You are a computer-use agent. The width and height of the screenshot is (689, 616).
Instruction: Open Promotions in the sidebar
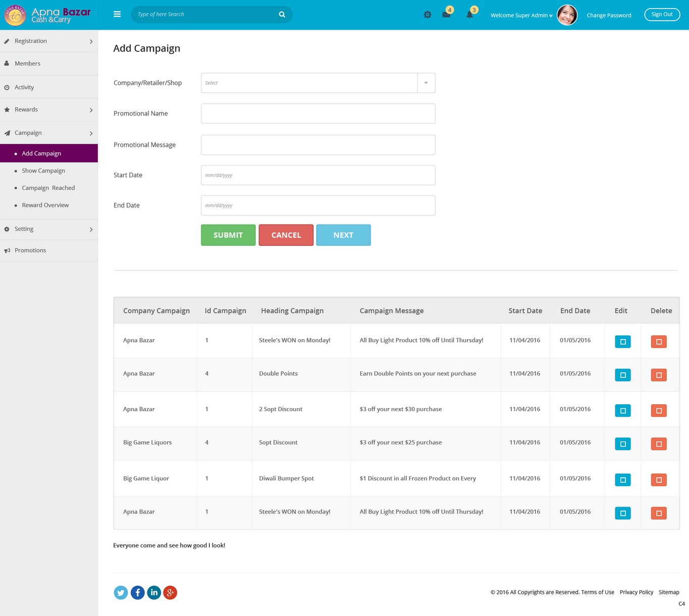pyautogui.click(x=49, y=250)
